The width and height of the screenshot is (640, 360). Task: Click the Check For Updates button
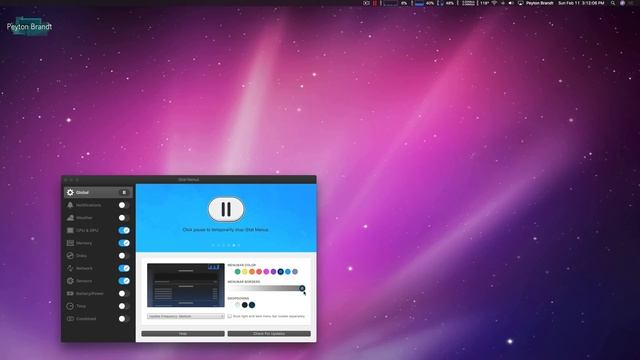click(269, 333)
